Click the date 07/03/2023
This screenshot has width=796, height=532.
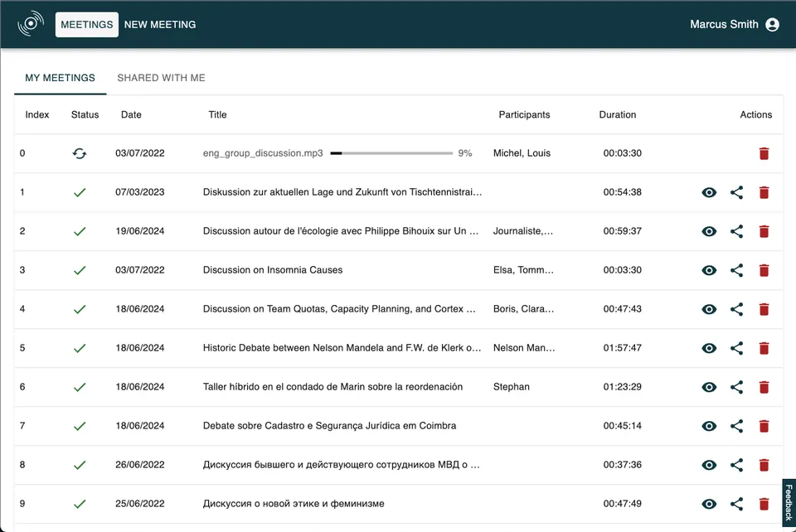(139, 192)
